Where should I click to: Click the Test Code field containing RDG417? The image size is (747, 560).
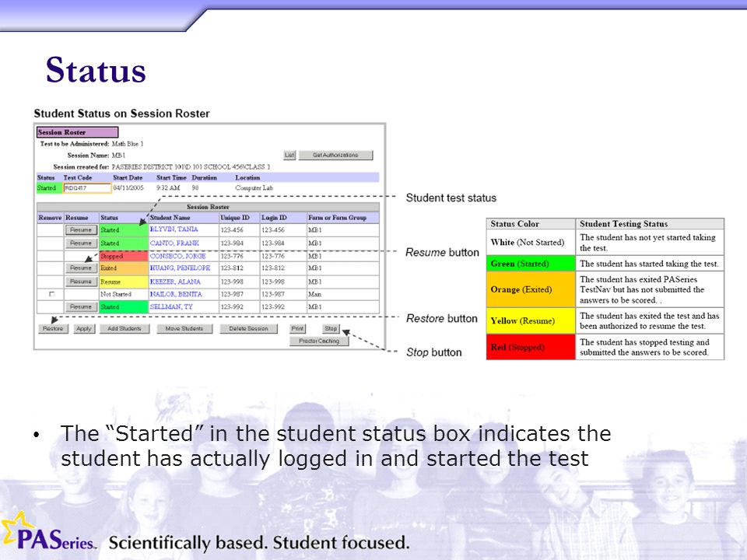point(88,188)
